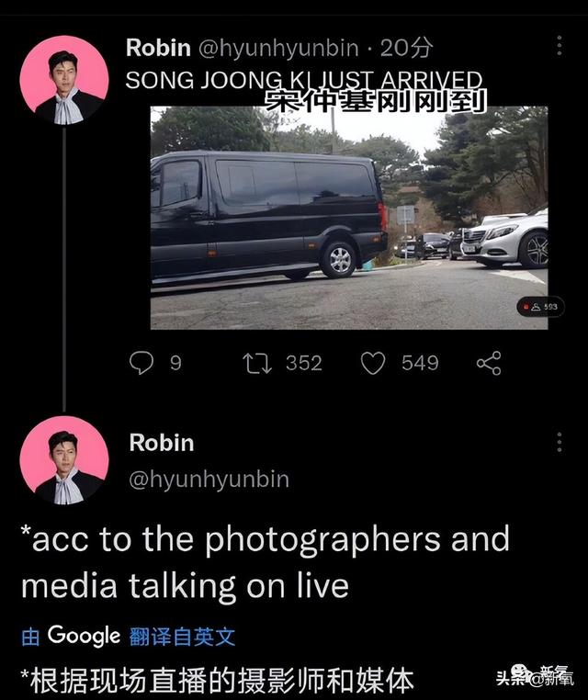Tap the share icon under tweet
This screenshot has width=588, height=700.
click(x=489, y=363)
